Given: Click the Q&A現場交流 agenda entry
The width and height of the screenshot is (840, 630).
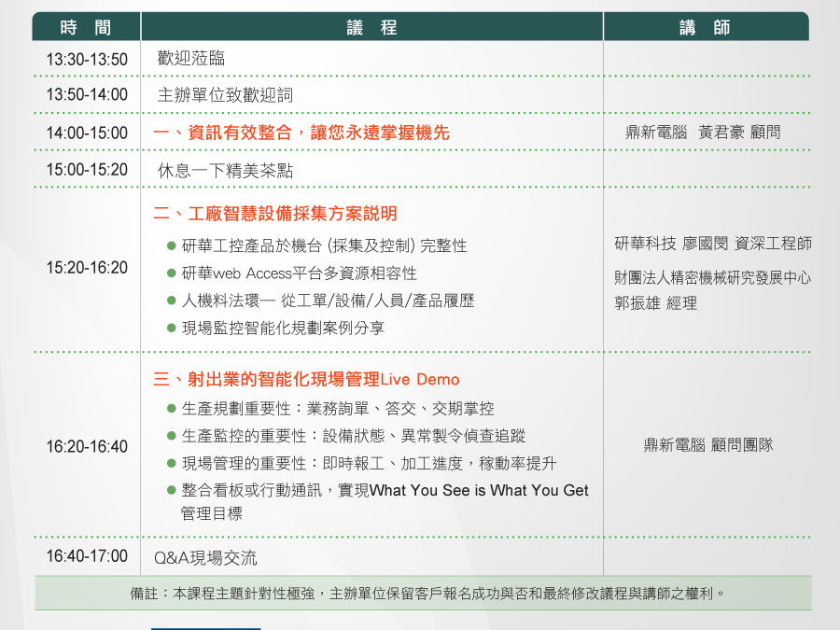Looking at the screenshot, I should pos(205,558).
